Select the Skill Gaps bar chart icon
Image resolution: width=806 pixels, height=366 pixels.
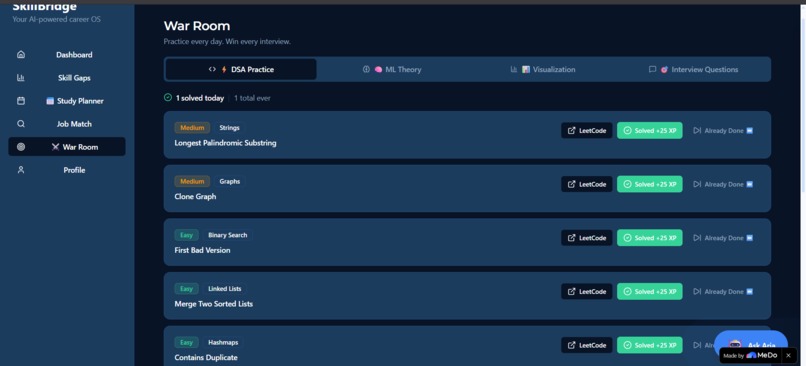(x=21, y=78)
